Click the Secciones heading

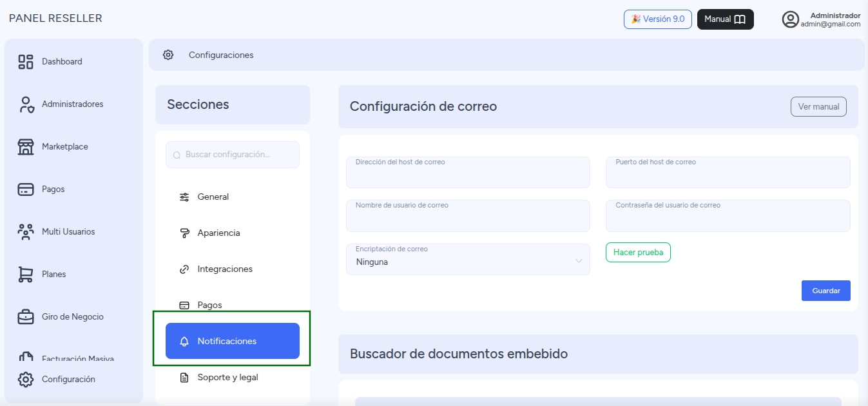point(198,104)
